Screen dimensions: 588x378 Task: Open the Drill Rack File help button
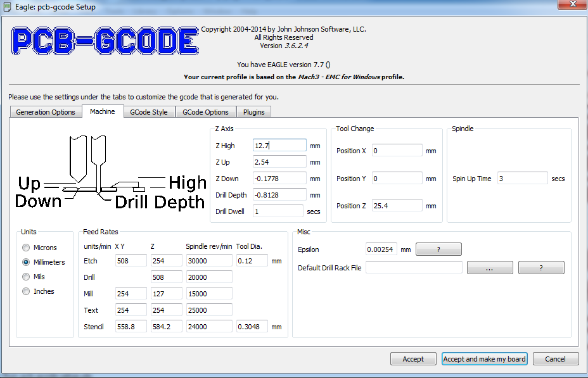541,268
